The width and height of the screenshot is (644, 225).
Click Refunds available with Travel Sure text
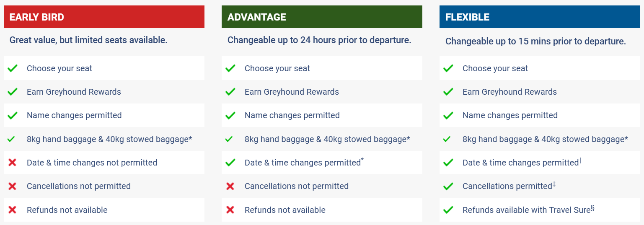(526, 210)
